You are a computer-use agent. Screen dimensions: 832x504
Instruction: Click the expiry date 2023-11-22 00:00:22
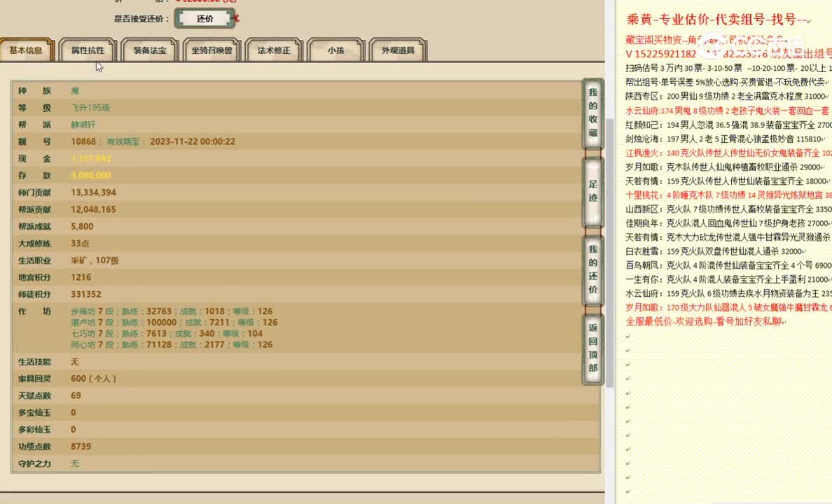point(193,141)
